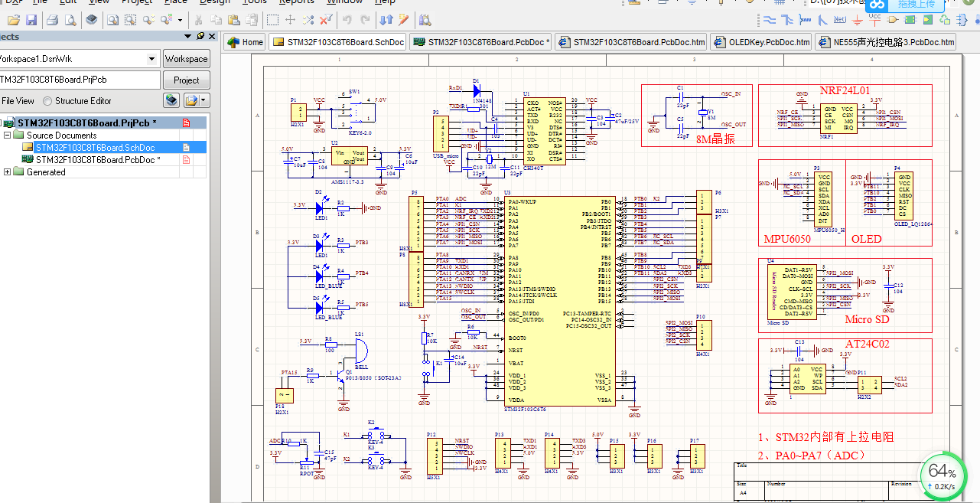Screen dimensions: 980x503
Task: Open the Projects panel options dropdown arrow
Action: point(187,36)
